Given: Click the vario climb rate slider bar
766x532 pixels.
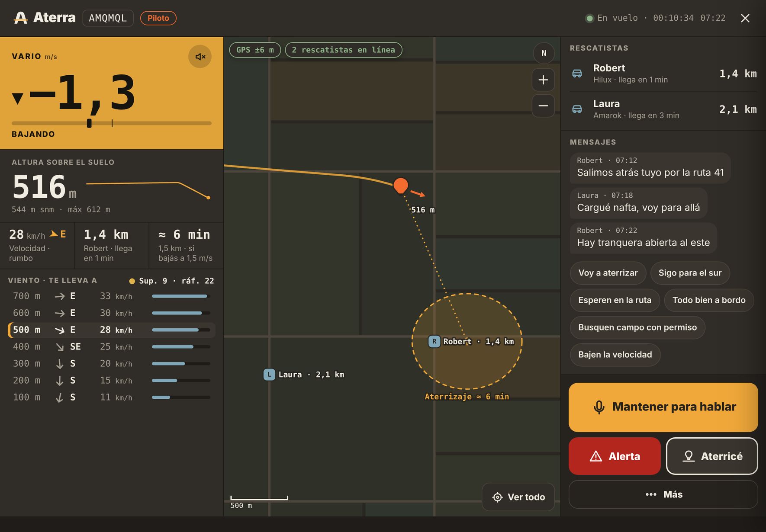Looking at the screenshot, I should (x=112, y=123).
